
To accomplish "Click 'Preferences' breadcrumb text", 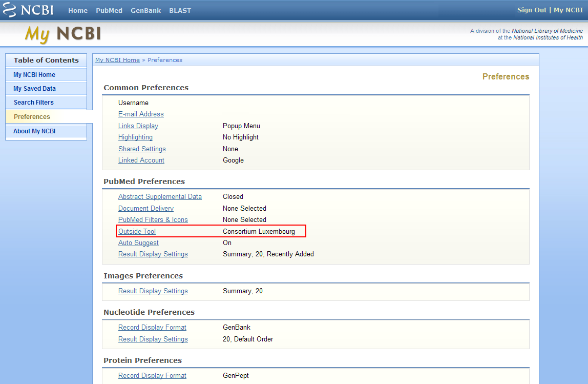I will pyautogui.click(x=164, y=60).
